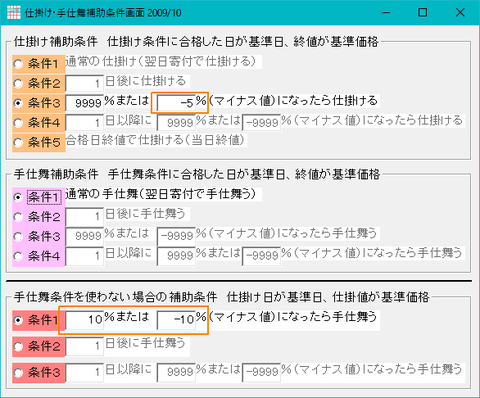
Task: Click the days field in 仕掛け 条件2
Action: point(85,83)
